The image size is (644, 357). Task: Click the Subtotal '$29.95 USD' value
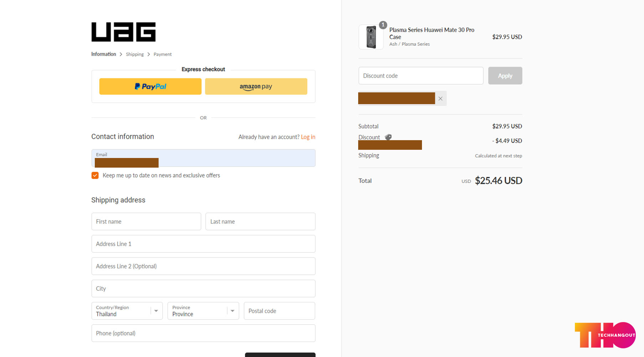[507, 126]
